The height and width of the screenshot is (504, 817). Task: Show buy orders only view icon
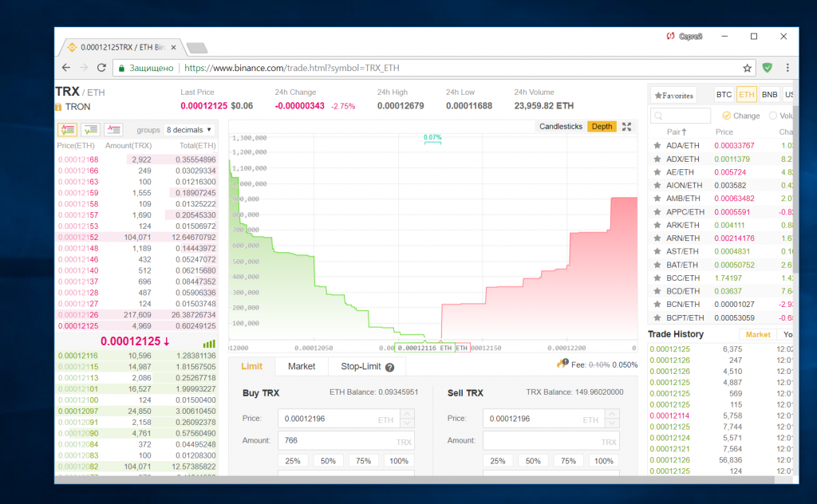point(91,130)
